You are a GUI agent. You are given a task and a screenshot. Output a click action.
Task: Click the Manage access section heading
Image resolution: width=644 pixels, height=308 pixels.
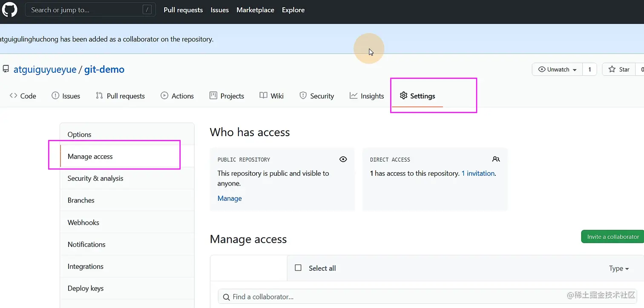point(248,239)
